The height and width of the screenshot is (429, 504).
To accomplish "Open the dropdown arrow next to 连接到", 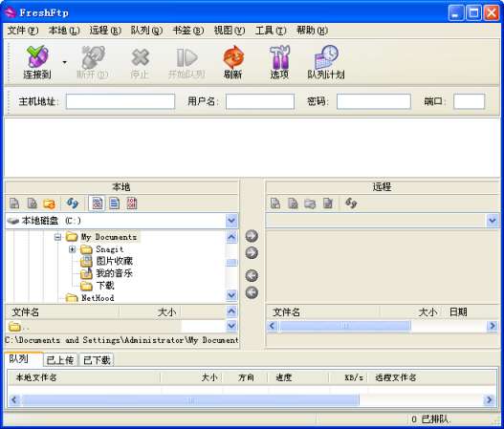I will pos(65,62).
